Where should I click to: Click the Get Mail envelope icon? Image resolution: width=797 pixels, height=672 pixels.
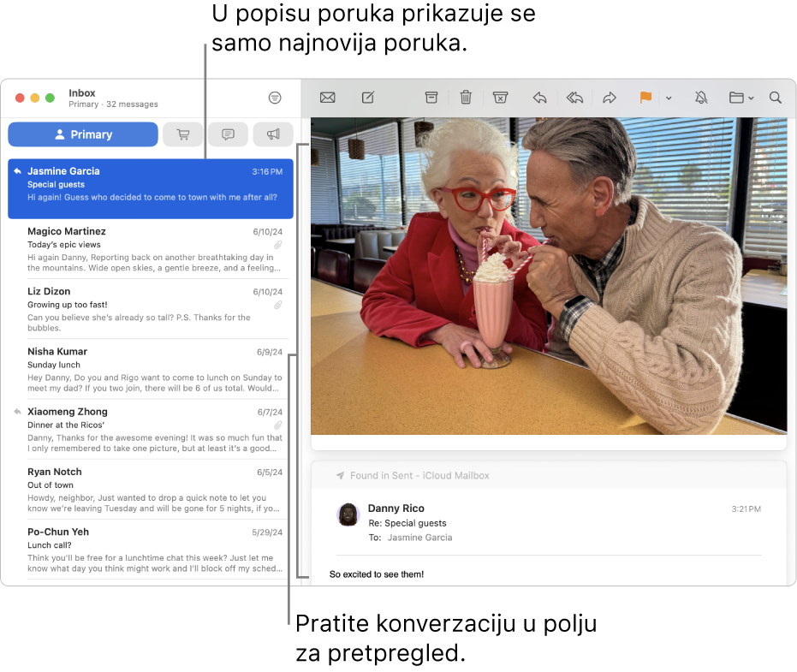coord(327,98)
